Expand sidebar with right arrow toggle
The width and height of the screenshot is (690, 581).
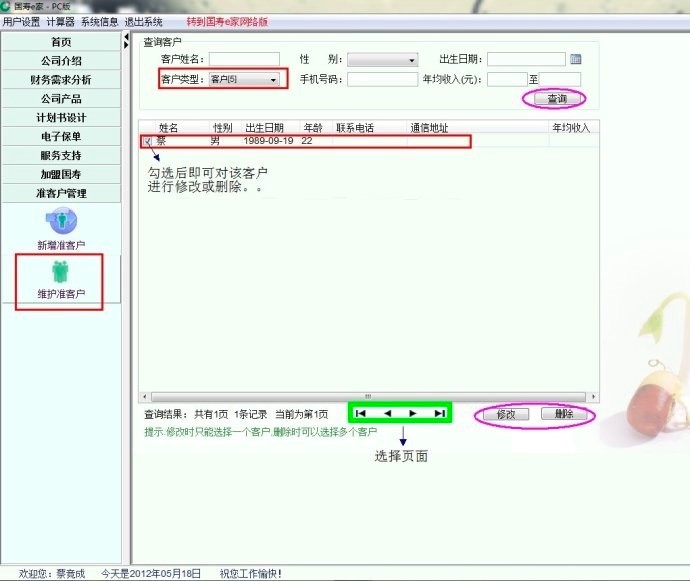click(x=126, y=45)
